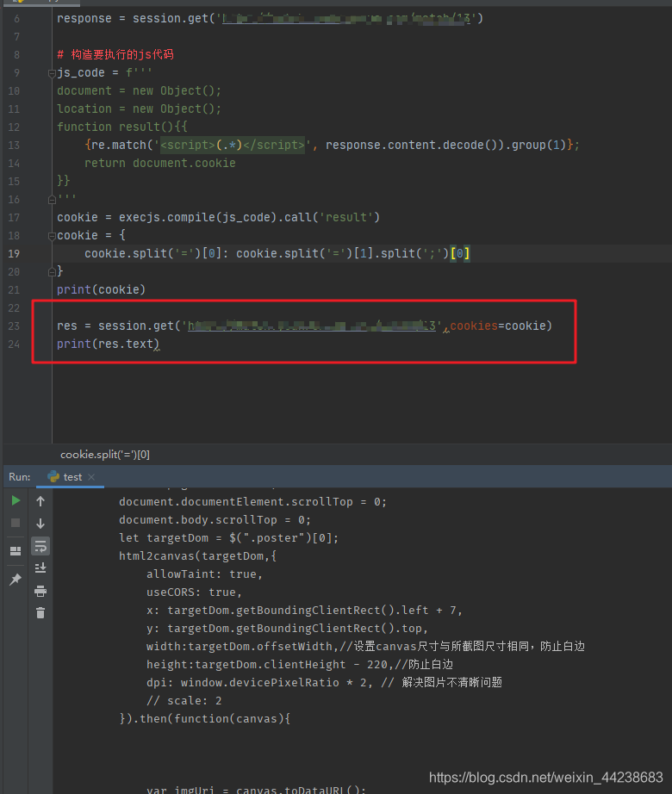Screen dimensions: 672x794
Task: Click 'html2canvas(targetDom,{' output line
Action: (198, 556)
